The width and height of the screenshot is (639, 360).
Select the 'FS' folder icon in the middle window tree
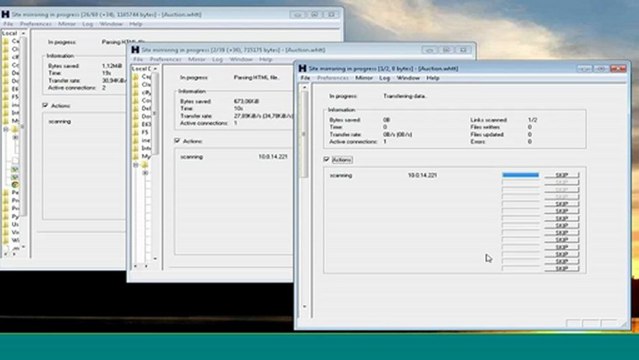[x=136, y=133]
